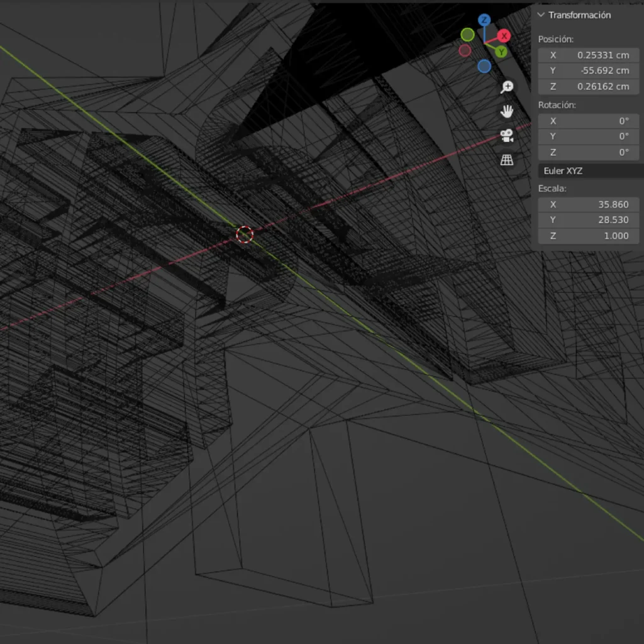
Task: Click the Posición X field 0.25331 cm
Action: click(x=589, y=55)
